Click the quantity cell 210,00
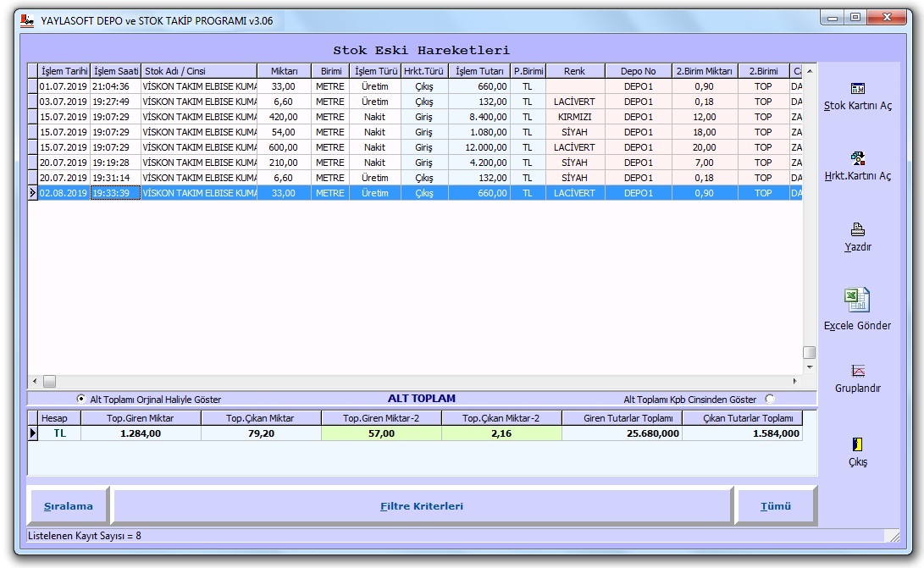 click(x=284, y=163)
